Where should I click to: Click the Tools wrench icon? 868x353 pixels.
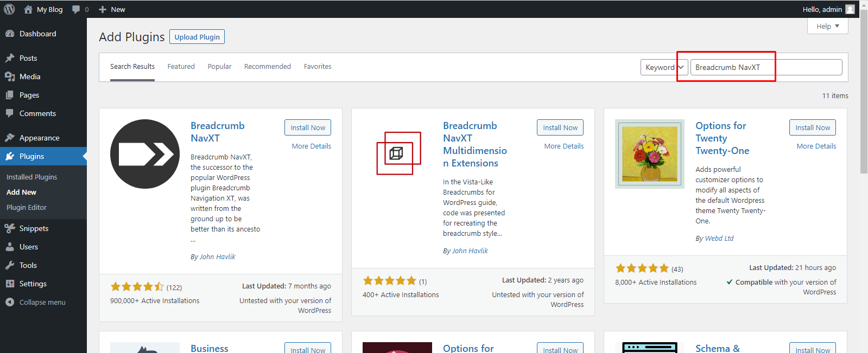[10, 265]
